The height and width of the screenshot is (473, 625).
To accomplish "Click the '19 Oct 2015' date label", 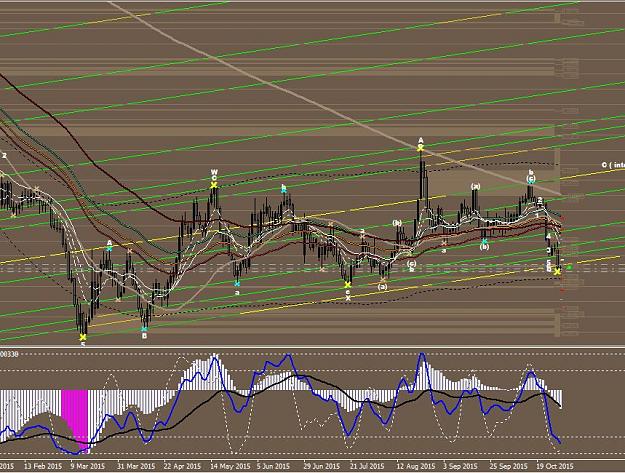I will 555,466.
